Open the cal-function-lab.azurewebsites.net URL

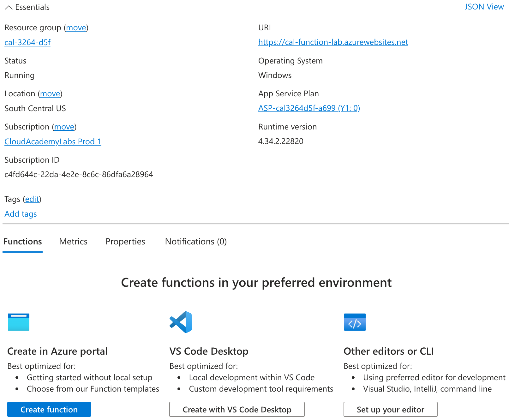coord(333,42)
